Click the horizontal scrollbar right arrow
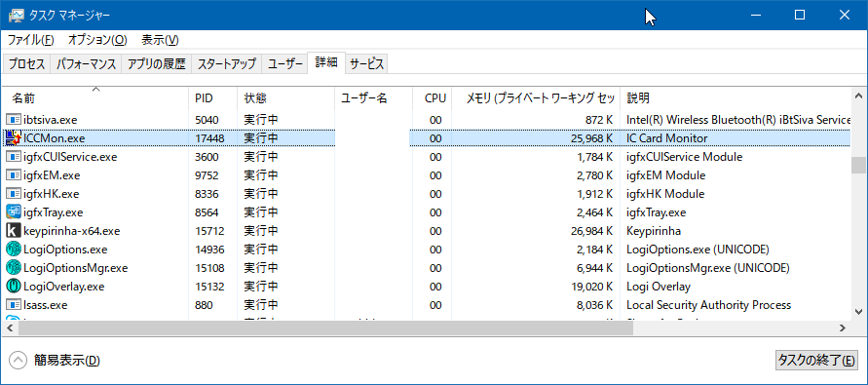The image size is (868, 385). click(x=843, y=328)
